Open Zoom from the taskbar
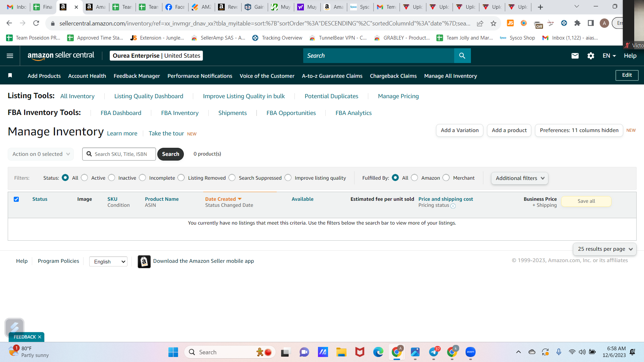This screenshot has width=644, height=362. [x=471, y=352]
